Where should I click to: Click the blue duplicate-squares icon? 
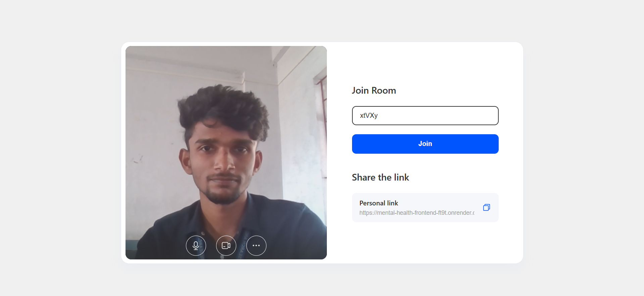[x=487, y=207]
